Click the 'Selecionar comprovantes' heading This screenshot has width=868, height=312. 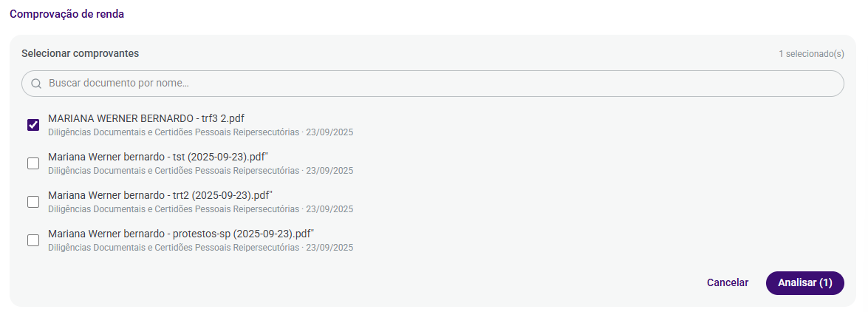[81, 54]
